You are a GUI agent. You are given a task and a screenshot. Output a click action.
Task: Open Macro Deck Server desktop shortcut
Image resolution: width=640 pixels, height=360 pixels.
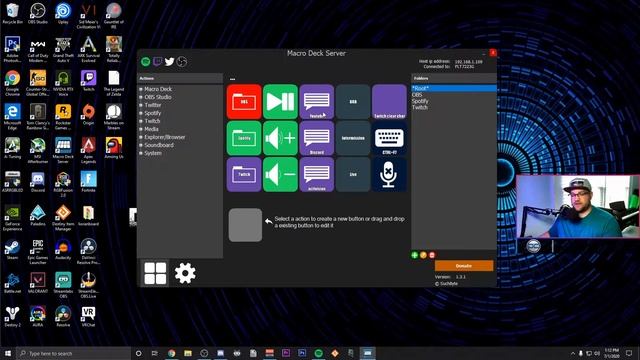[x=63, y=151]
